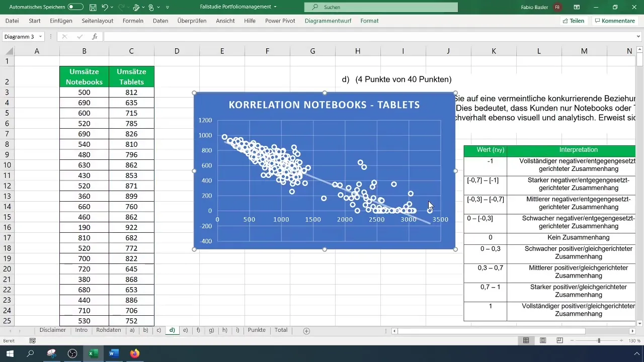Open the Ansicht ribbon tab
Image resolution: width=644 pixels, height=362 pixels.
pyautogui.click(x=225, y=21)
